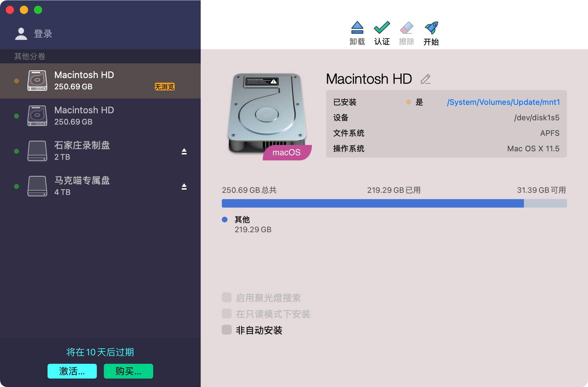
Task: Click the disk icon of the 无浏览 Macintosh HD row
Action: click(x=37, y=81)
